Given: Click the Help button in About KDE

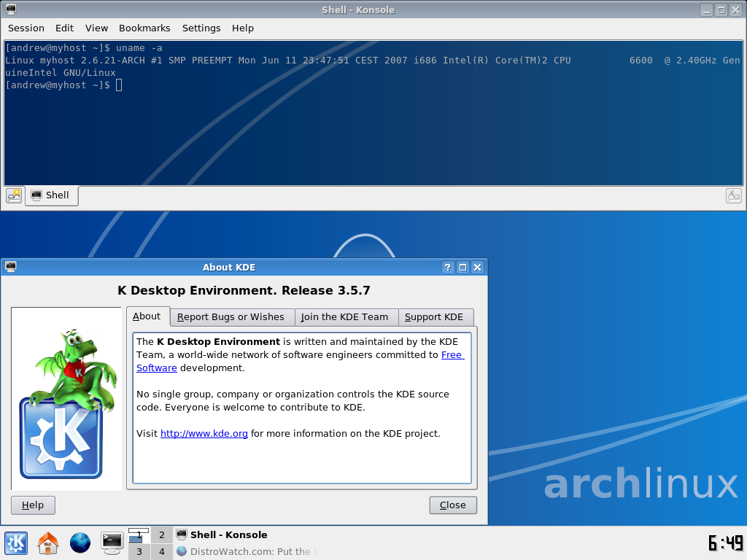Looking at the screenshot, I should (x=33, y=505).
